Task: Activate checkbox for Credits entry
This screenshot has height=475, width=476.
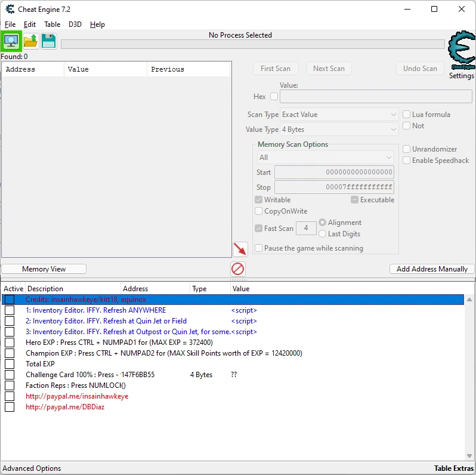Action: (x=10, y=300)
